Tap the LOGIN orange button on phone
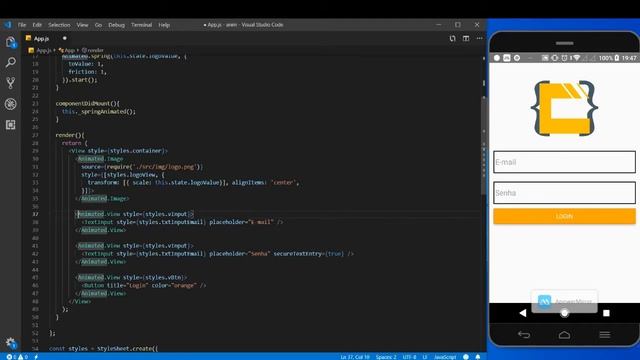 (x=564, y=216)
